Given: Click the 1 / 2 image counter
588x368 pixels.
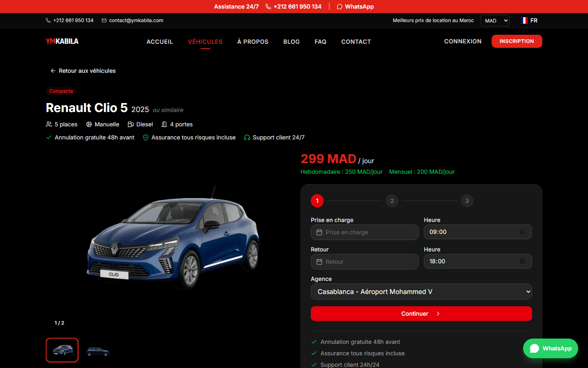Looking at the screenshot, I should 59,323.
